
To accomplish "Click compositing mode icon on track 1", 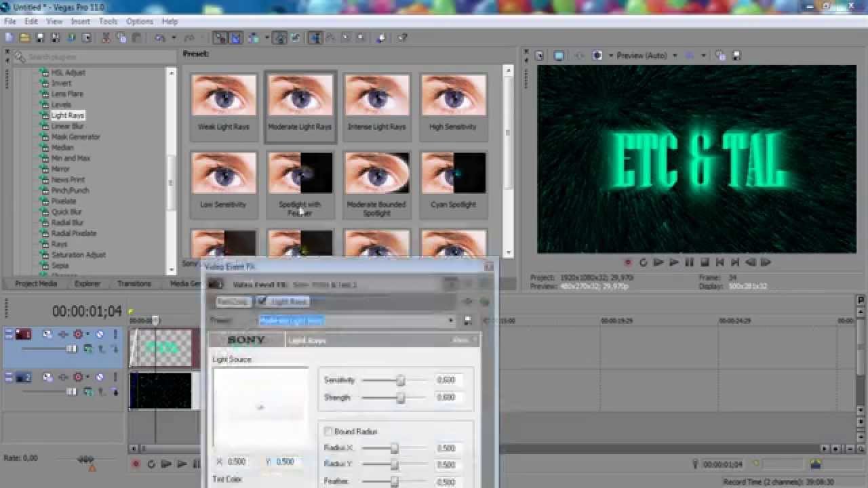I will [88, 349].
